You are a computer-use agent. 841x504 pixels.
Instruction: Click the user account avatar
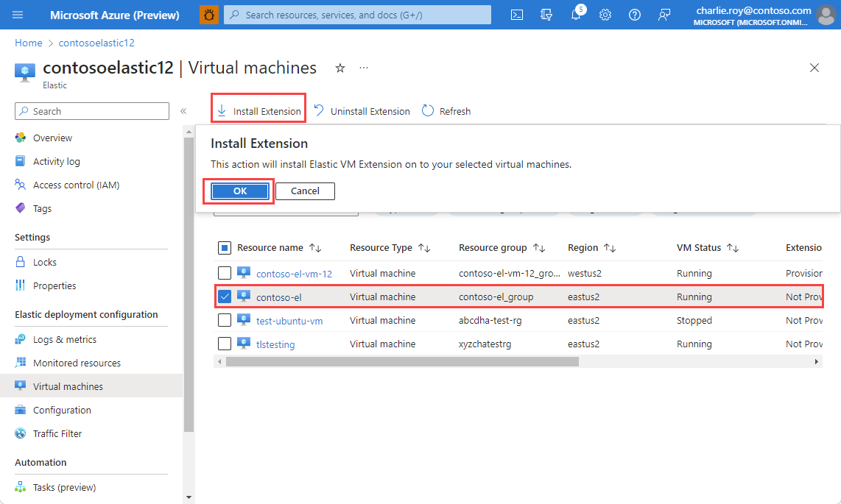[x=826, y=15]
